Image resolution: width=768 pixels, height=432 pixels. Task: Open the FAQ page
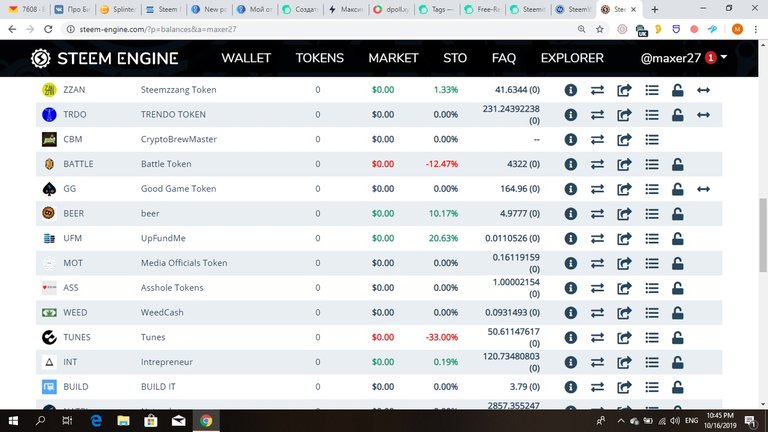[504, 58]
